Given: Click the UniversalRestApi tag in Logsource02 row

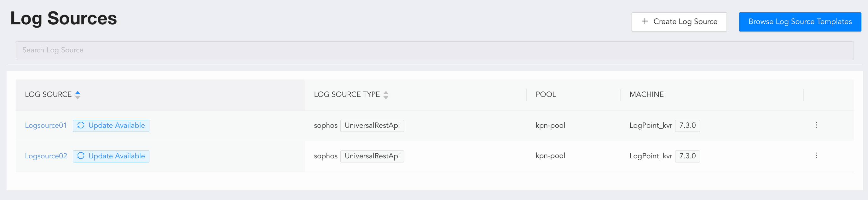Looking at the screenshot, I should tap(372, 156).
